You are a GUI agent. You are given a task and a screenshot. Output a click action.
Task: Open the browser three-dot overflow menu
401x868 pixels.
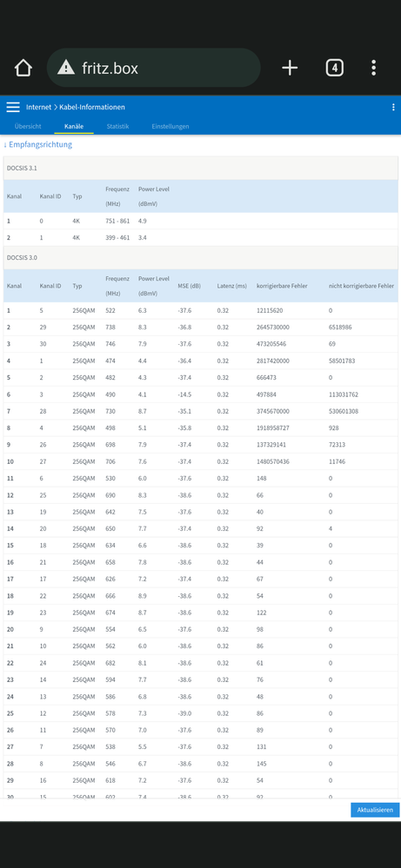(x=374, y=68)
